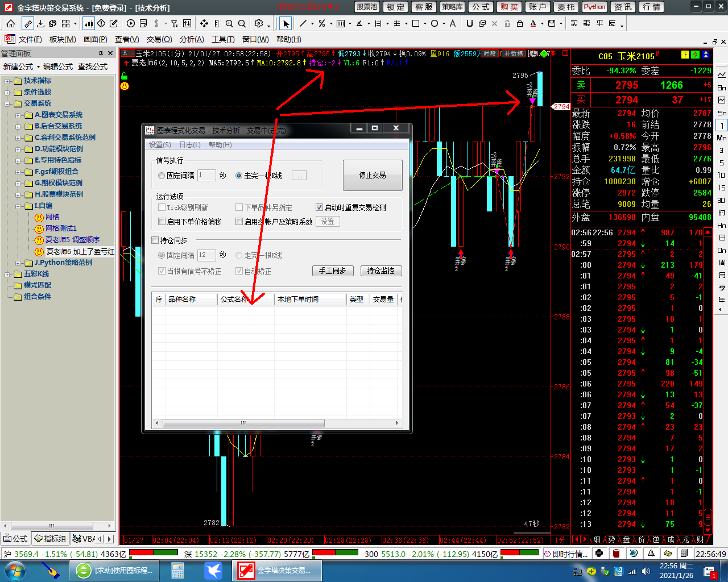Click the four-arrow move chart icon
This screenshot has height=582, width=728.
pos(204,23)
